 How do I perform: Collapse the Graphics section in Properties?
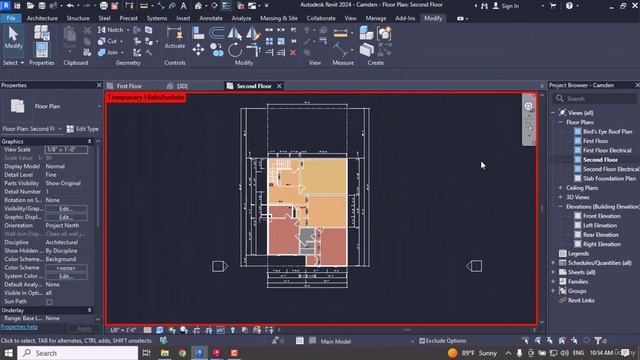tap(89, 141)
